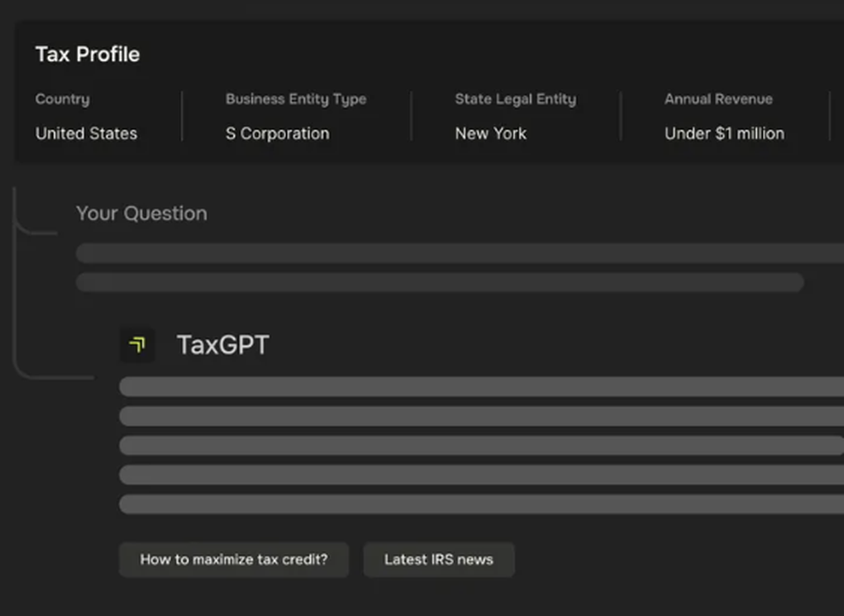Click the "Country" field label
844x616 pixels.
pos(62,99)
